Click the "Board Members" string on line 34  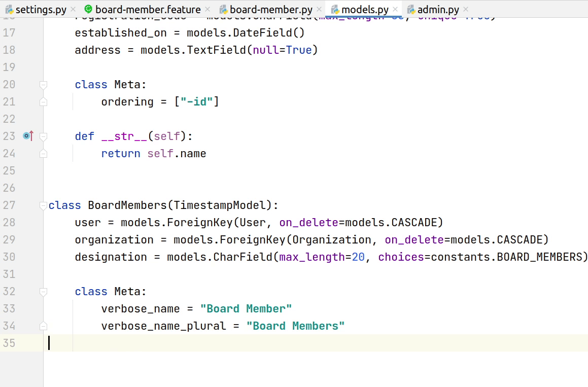click(x=295, y=326)
